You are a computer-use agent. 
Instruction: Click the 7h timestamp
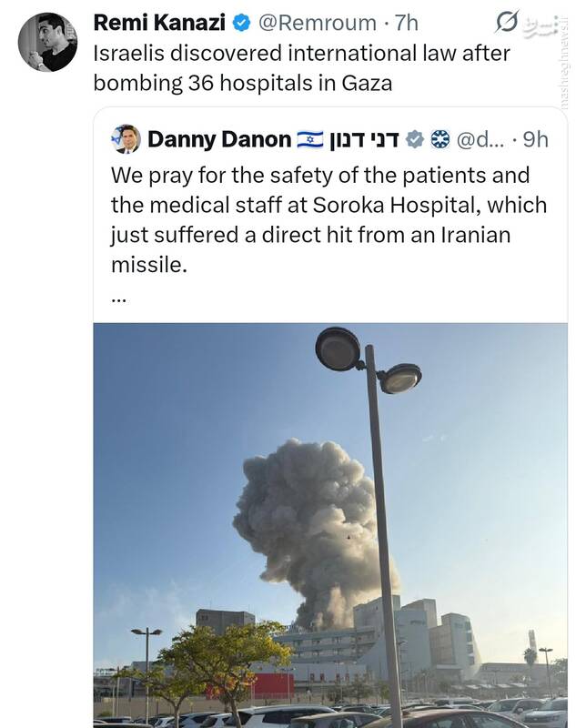point(406,23)
